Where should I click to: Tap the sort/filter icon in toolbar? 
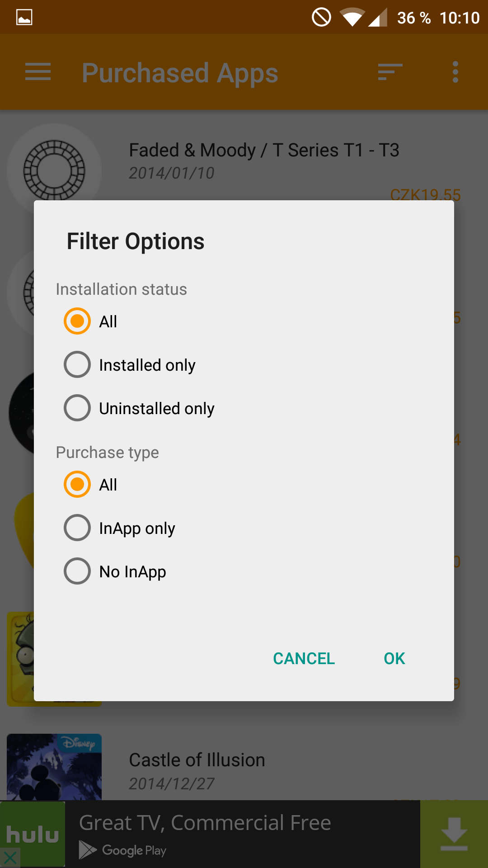tap(390, 72)
